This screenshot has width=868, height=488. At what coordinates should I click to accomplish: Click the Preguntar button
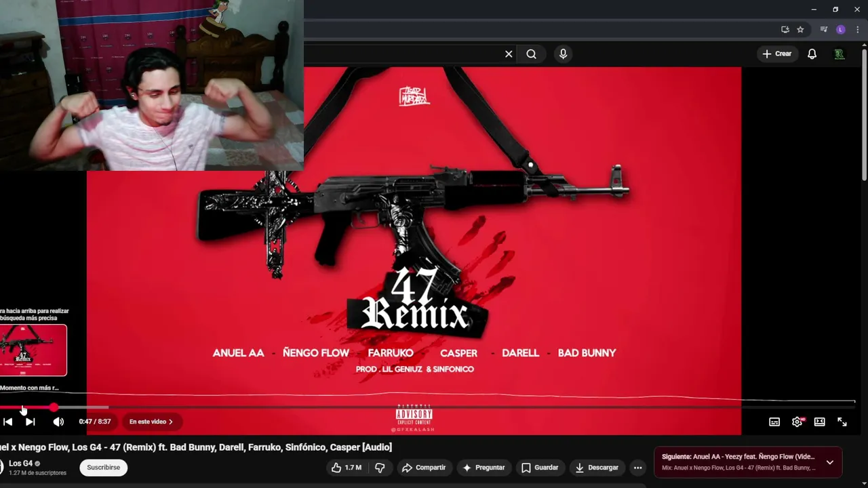coord(484,468)
